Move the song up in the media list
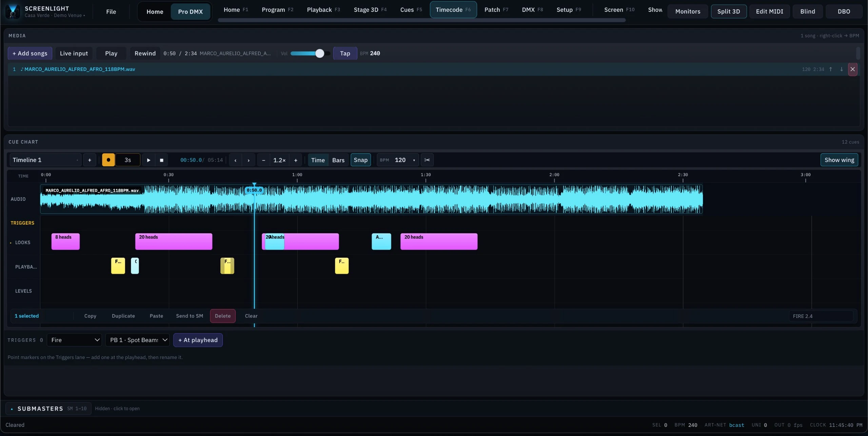The width and height of the screenshot is (868, 436). pyautogui.click(x=831, y=69)
